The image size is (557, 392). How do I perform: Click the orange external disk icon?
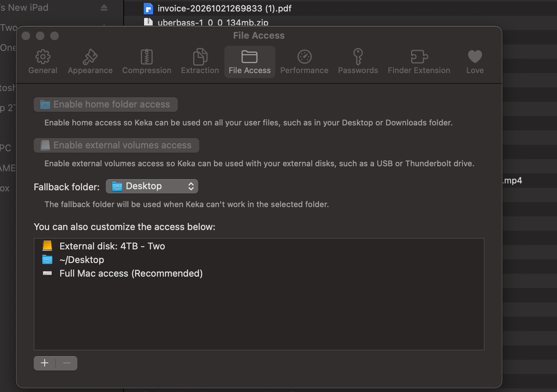point(47,246)
